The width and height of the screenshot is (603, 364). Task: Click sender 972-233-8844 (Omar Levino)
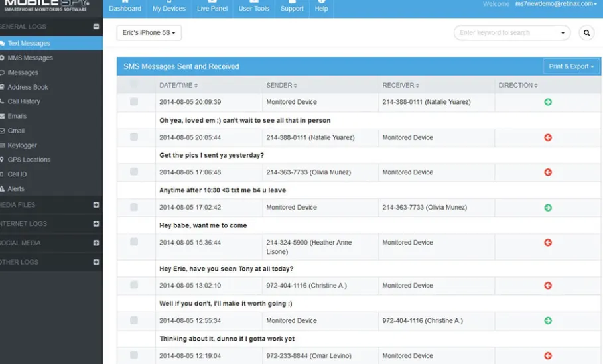(x=309, y=356)
